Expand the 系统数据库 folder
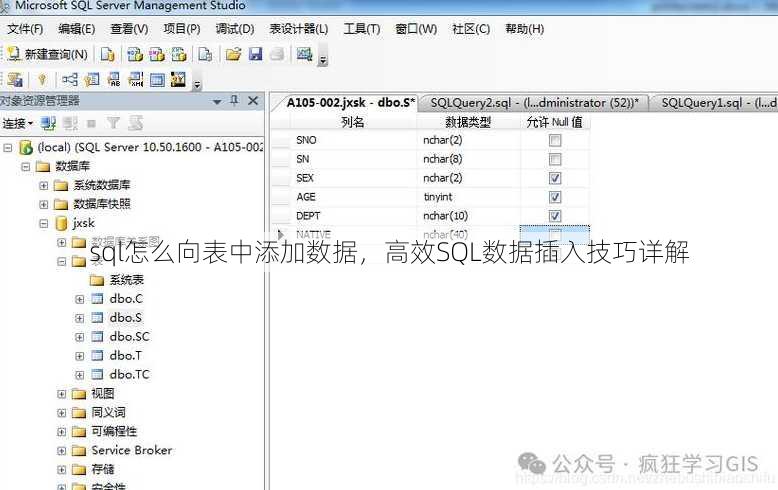778x490 pixels. tap(44, 185)
